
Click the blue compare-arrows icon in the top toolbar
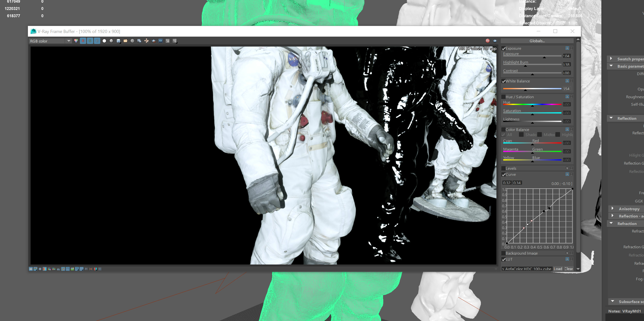[160, 41]
